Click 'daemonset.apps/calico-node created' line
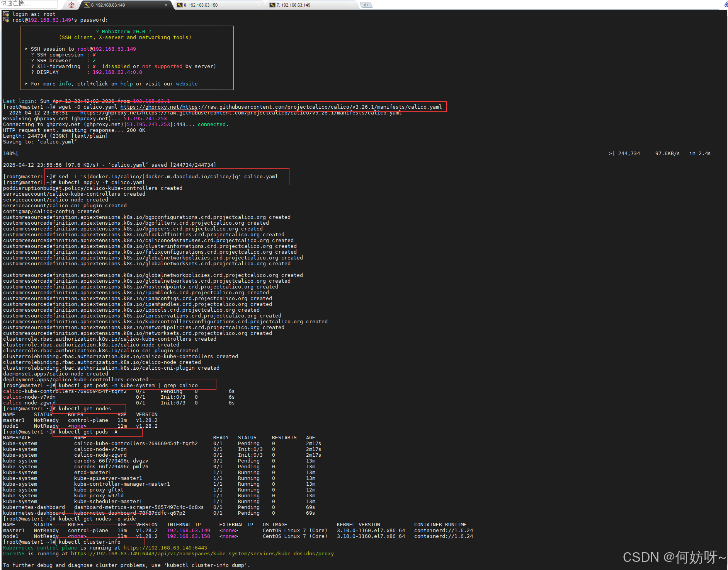Screen dimensions: 728x570 tap(56, 374)
